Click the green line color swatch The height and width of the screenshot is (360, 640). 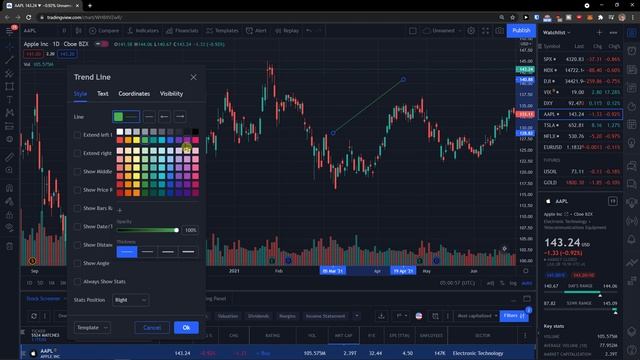coord(118,117)
